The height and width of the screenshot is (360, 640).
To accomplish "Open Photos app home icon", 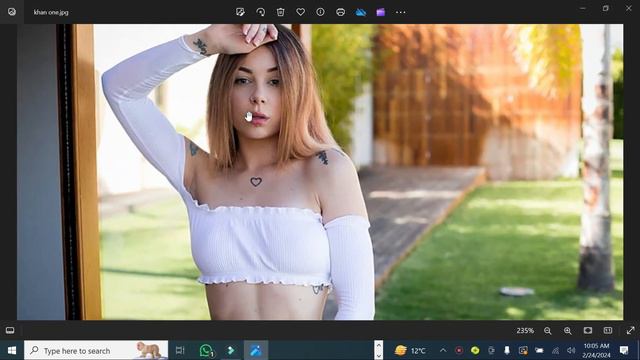I will [x=12, y=12].
